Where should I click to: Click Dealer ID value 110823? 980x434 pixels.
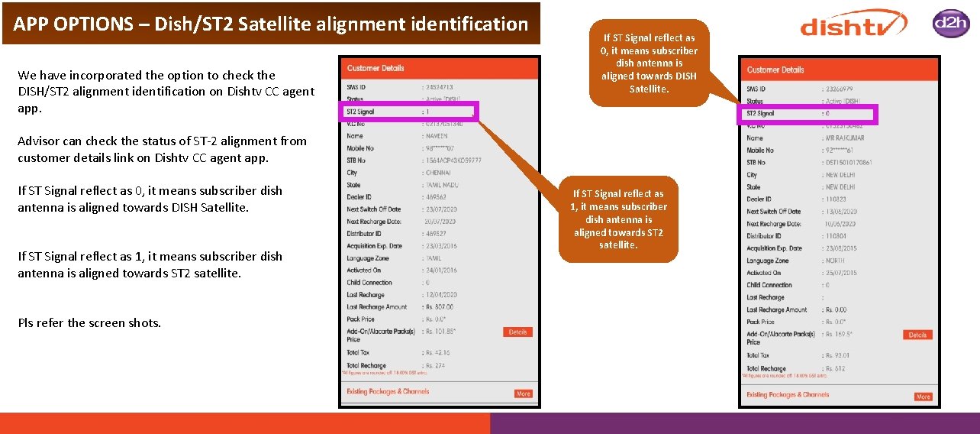tap(837, 199)
